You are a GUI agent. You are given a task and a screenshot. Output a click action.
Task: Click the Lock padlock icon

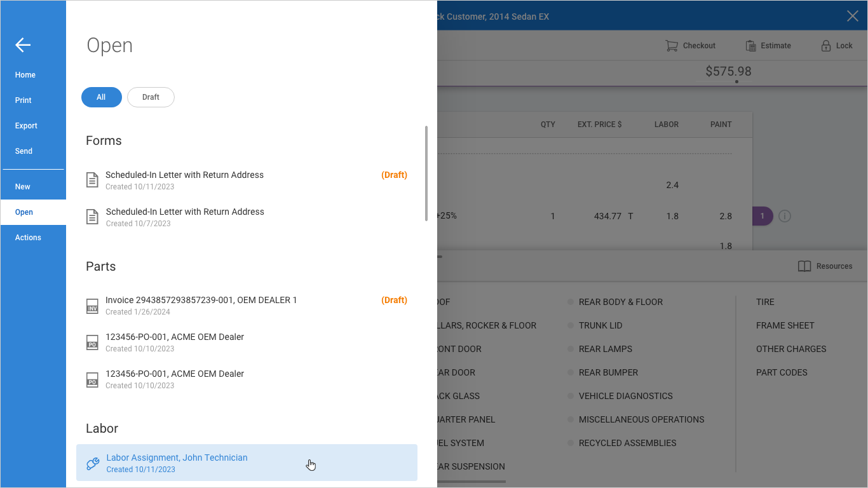click(x=825, y=46)
